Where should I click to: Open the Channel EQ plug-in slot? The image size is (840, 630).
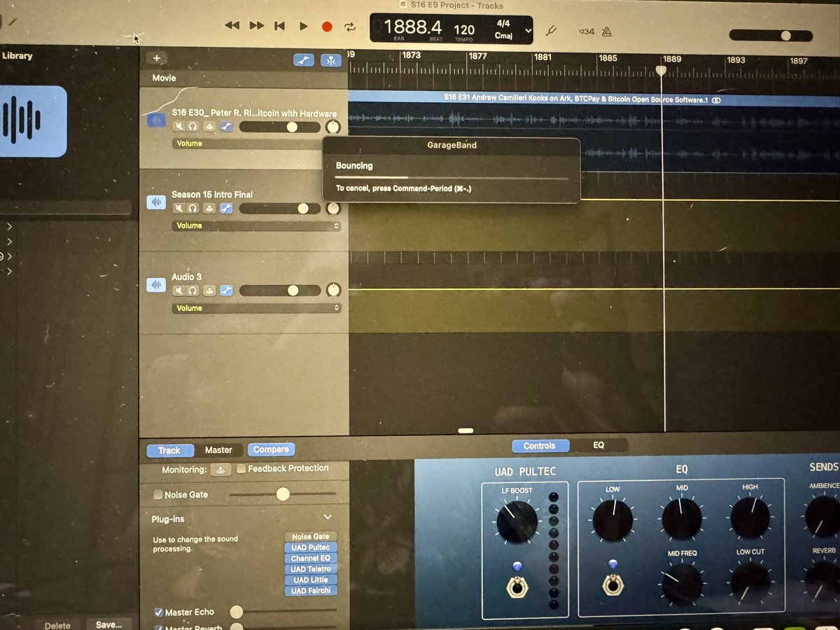311,559
